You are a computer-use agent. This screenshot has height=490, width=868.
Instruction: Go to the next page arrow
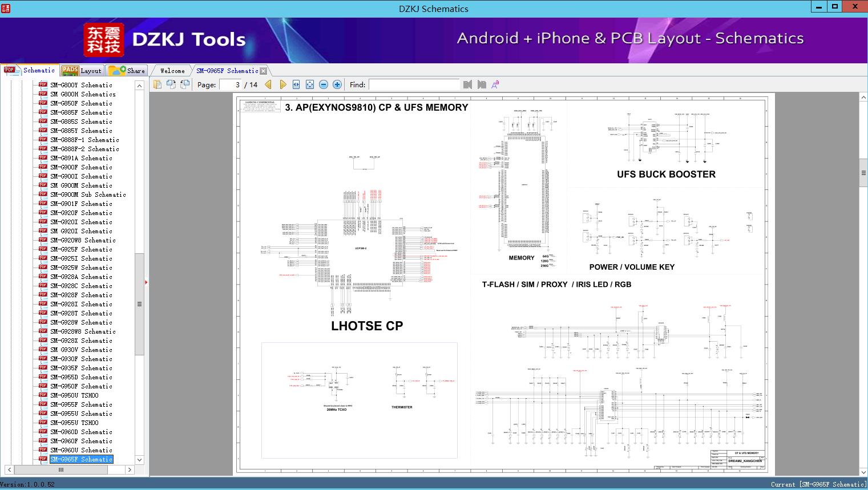tap(282, 84)
